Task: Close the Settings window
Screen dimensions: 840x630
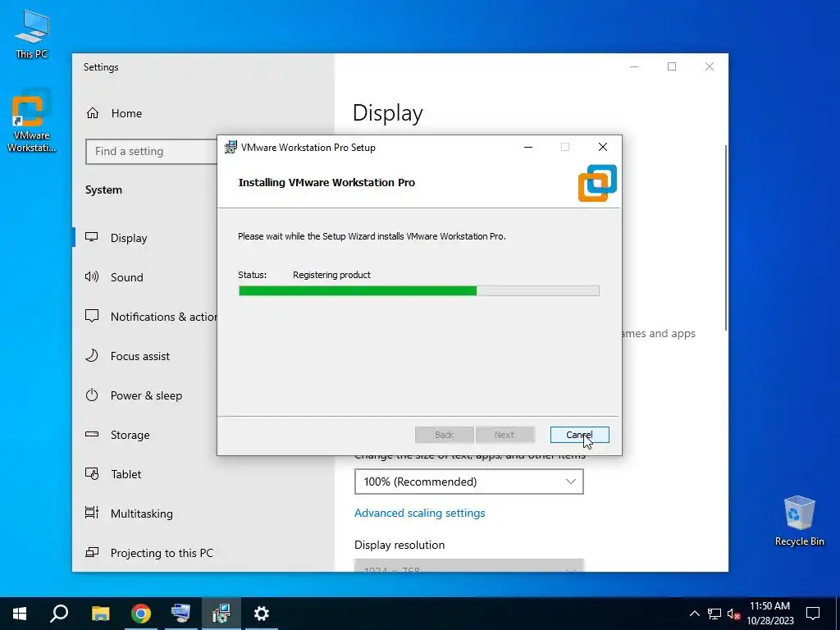Action: tap(710, 66)
